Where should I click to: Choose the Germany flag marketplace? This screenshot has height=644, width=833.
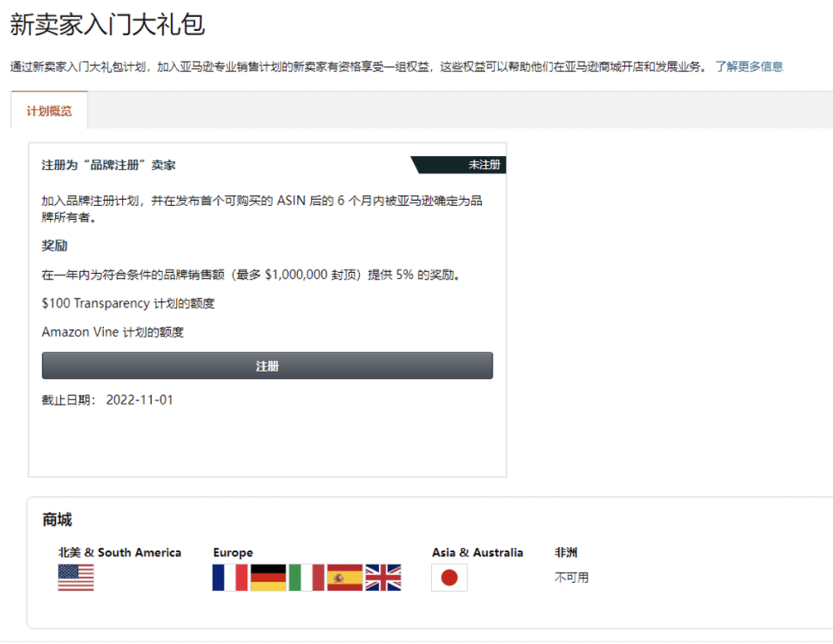268,577
